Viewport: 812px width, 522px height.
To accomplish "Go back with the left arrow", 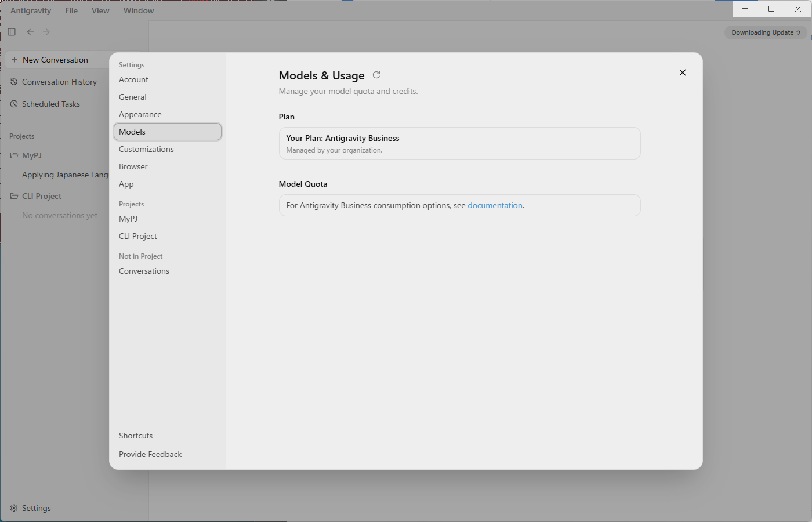I will pos(30,32).
